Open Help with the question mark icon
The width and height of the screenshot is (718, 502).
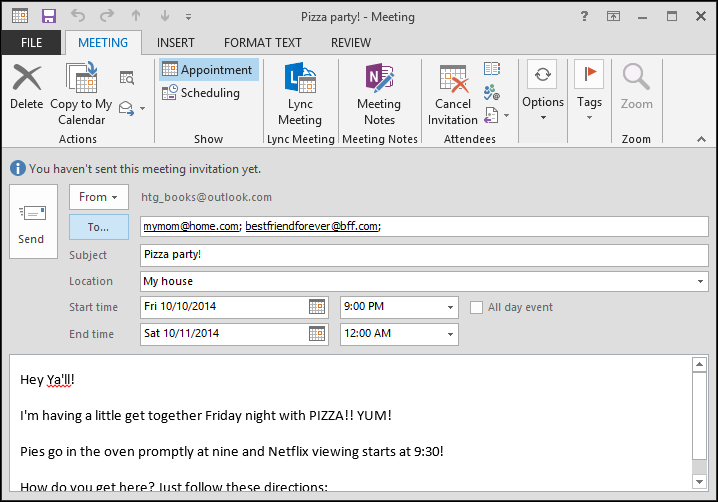(584, 16)
